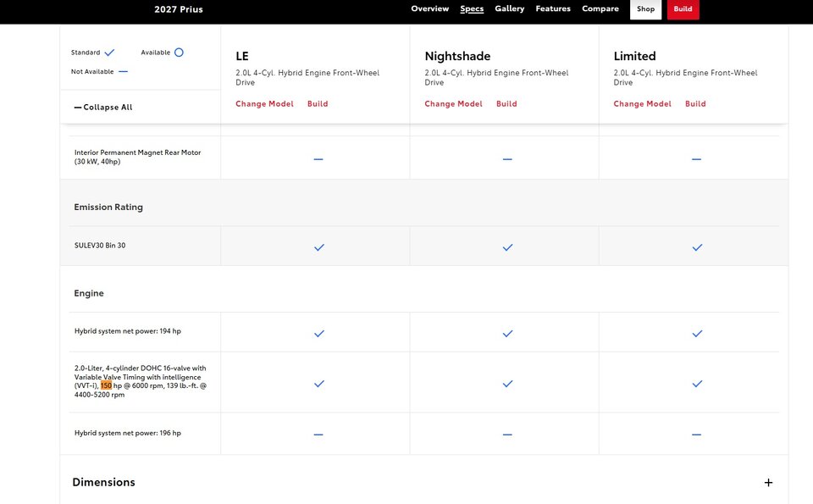This screenshot has width=813, height=504.
Task: Click the Available circle legend icon
Action: point(179,53)
